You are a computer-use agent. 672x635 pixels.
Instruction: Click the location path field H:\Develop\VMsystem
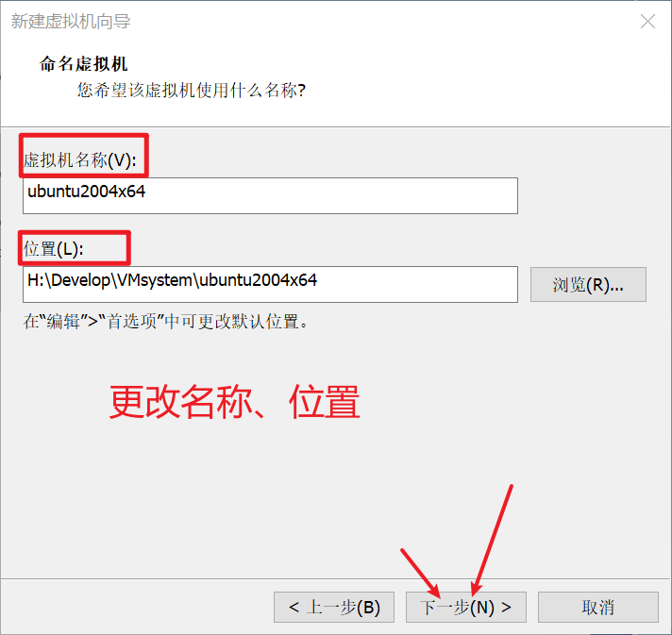point(270,285)
